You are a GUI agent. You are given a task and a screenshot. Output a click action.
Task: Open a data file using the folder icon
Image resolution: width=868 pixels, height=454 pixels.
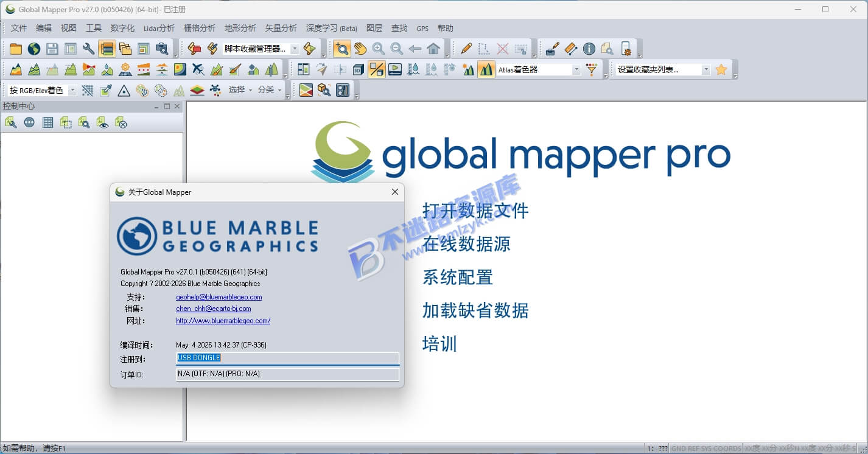15,49
